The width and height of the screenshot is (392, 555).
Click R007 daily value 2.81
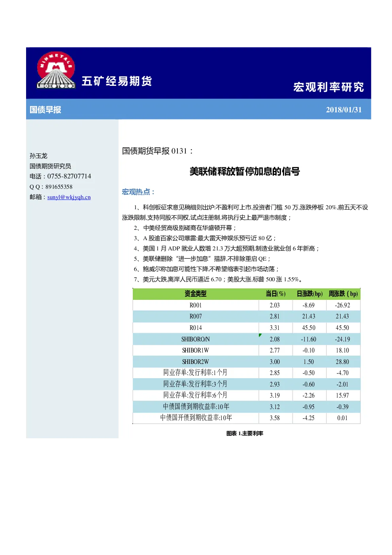275,316
